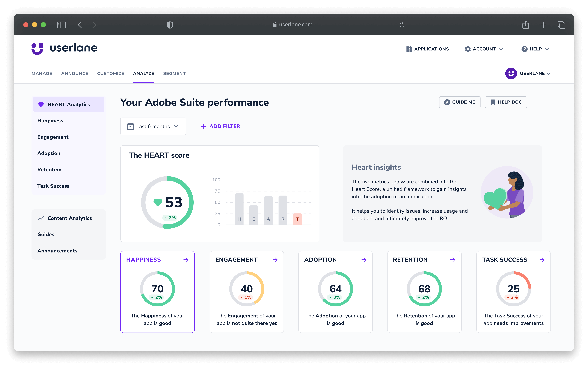Click the Task Success 25 score gauge
The height and width of the screenshot is (367, 588).
coord(514,289)
